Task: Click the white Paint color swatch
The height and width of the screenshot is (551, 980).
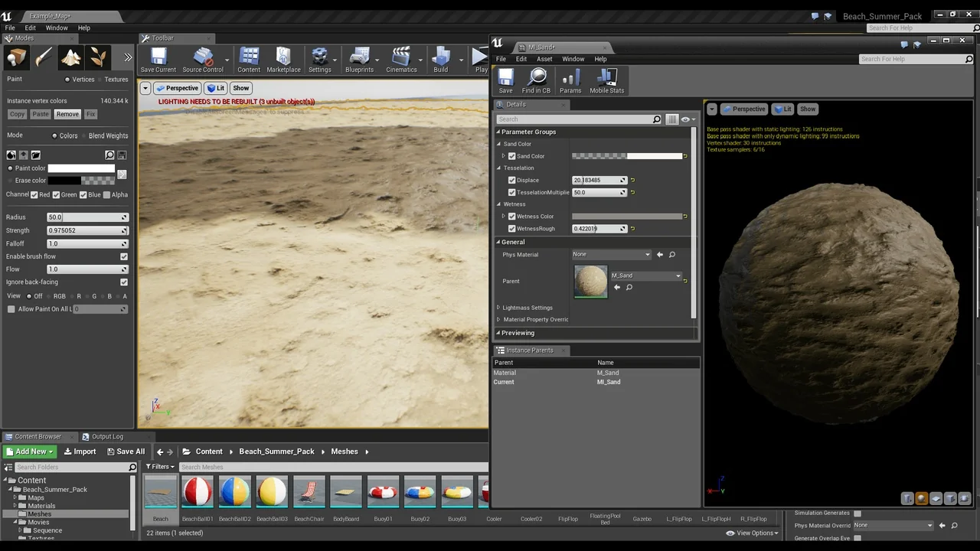Action: [x=81, y=168]
